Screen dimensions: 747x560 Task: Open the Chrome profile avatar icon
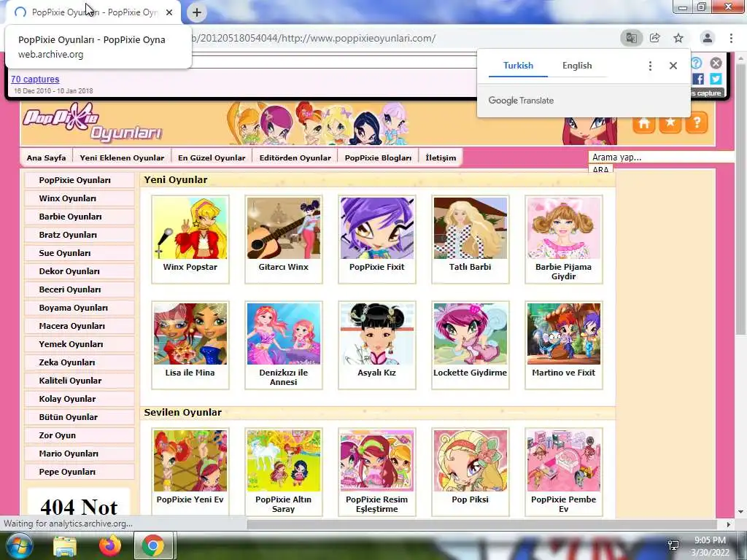point(708,38)
